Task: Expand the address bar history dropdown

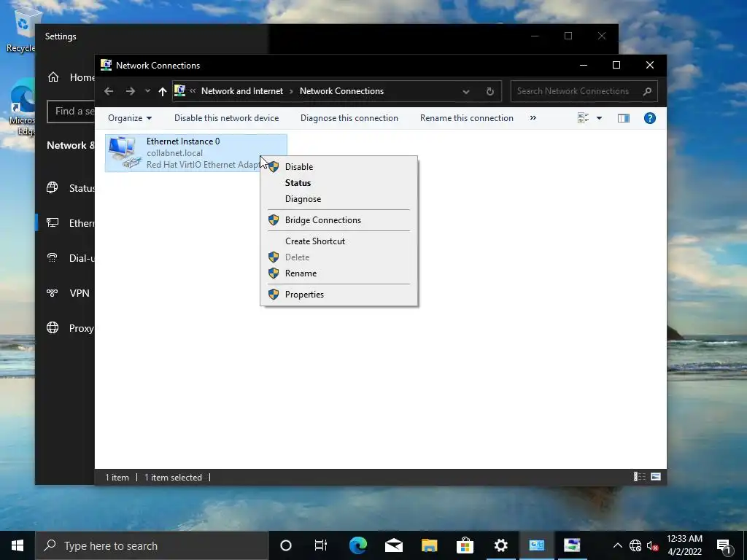Action: pos(466,91)
